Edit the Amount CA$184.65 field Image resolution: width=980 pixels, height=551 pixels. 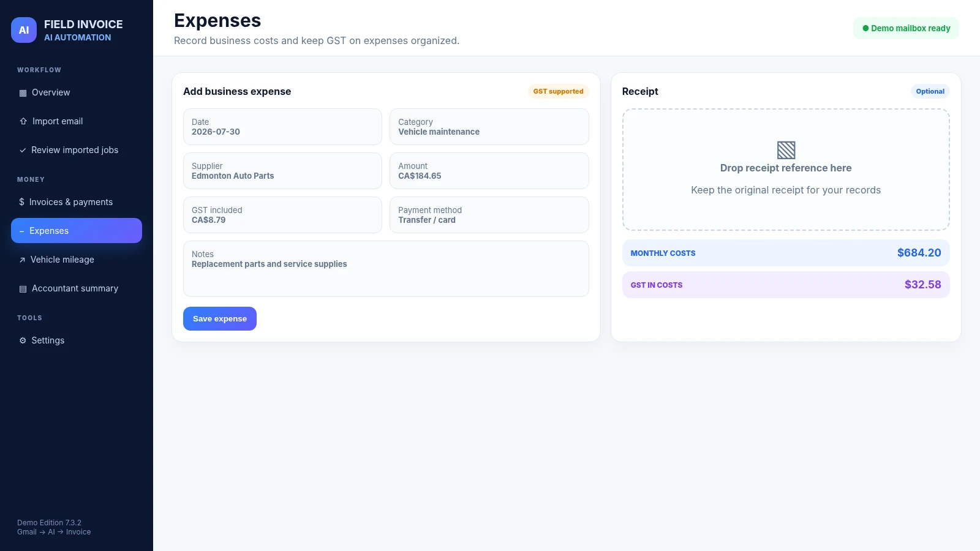point(489,171)
